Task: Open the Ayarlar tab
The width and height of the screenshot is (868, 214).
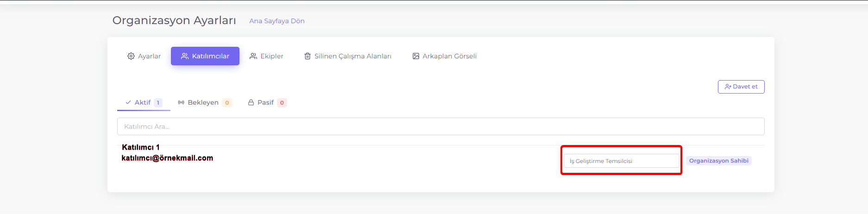Action: pos(144,56)
